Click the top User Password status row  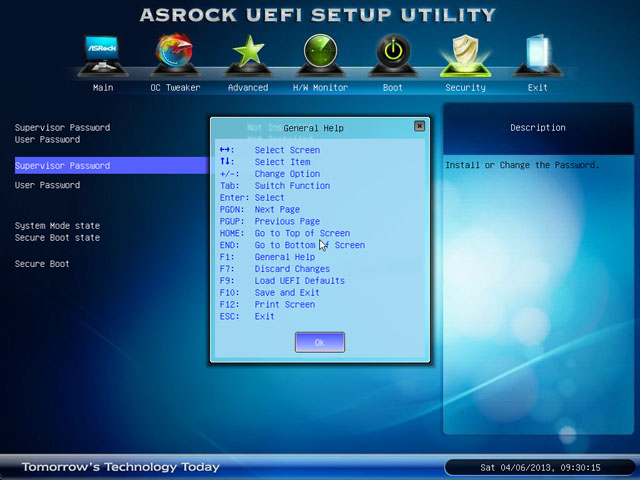47,140
